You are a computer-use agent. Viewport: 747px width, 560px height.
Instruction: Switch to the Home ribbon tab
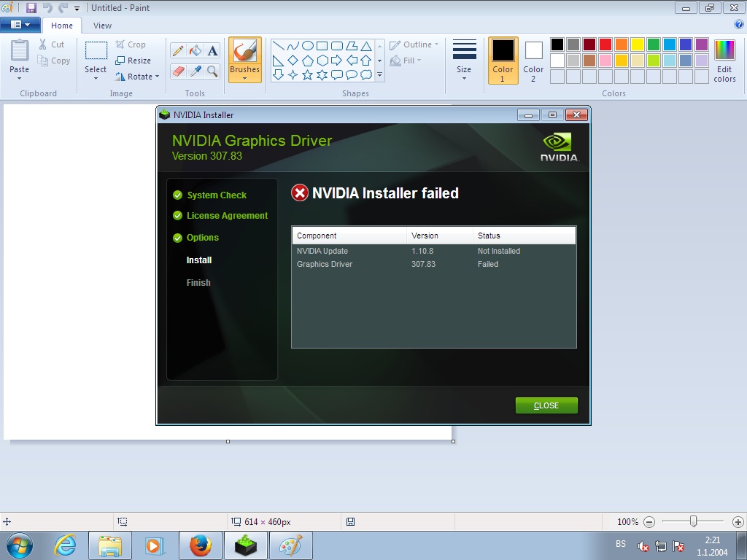[62, 26]
